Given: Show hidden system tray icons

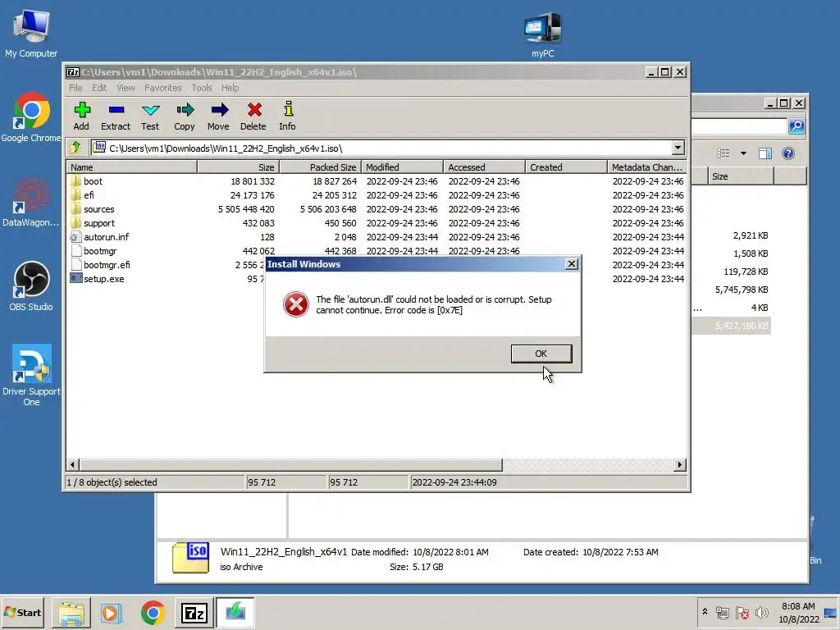Looking at the screenshot, I should point(705,612).
